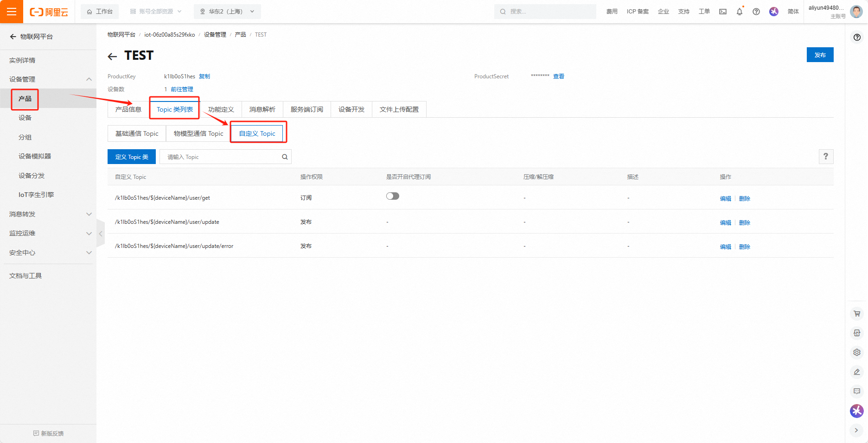Image resolution: width=868 pixels, height=443 pixels.
Task: Click 复制 link next to ProductKey
Action: [204, 76]
